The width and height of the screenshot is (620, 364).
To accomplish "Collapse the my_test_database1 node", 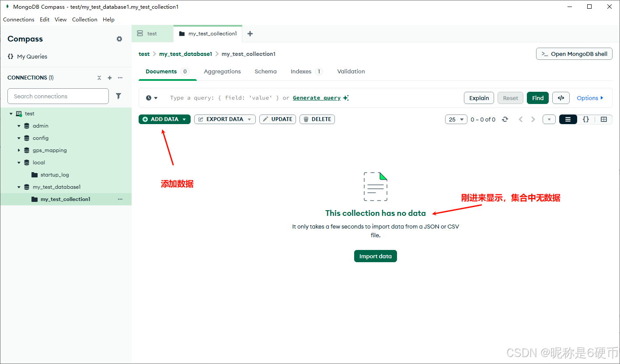I will (x=19, y=187).
